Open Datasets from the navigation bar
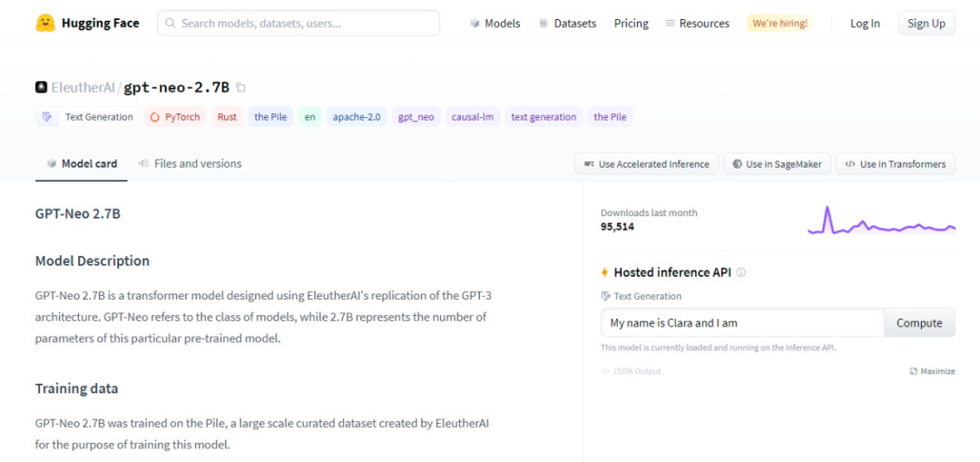Screen dimensions: 980x462 coord(567,24)
